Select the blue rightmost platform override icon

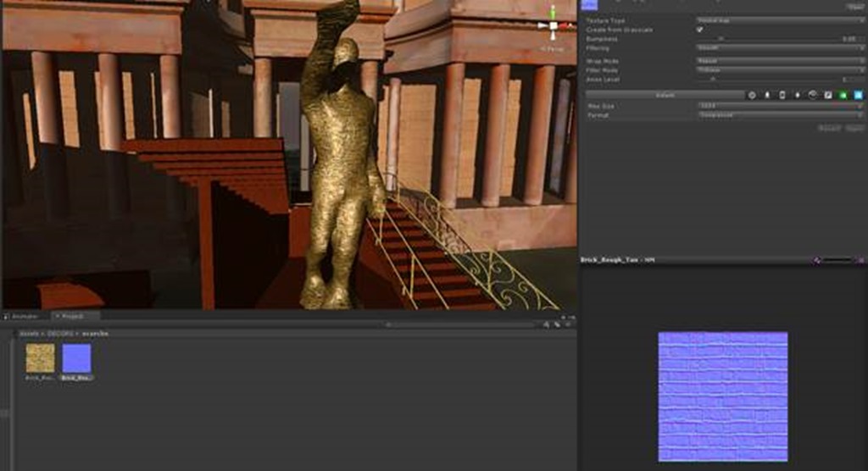[858, 95]
